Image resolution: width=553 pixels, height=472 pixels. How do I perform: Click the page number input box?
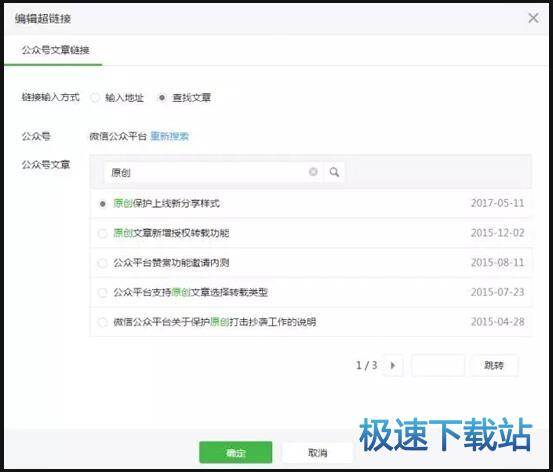(438, 365)
